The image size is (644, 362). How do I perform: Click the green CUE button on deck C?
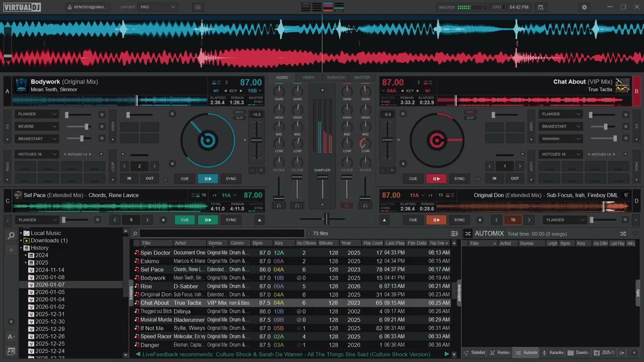[185, 220]
